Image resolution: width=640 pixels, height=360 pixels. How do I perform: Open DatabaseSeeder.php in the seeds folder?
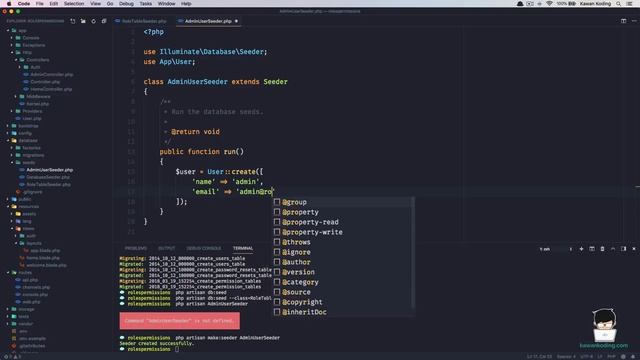(48, 177)
